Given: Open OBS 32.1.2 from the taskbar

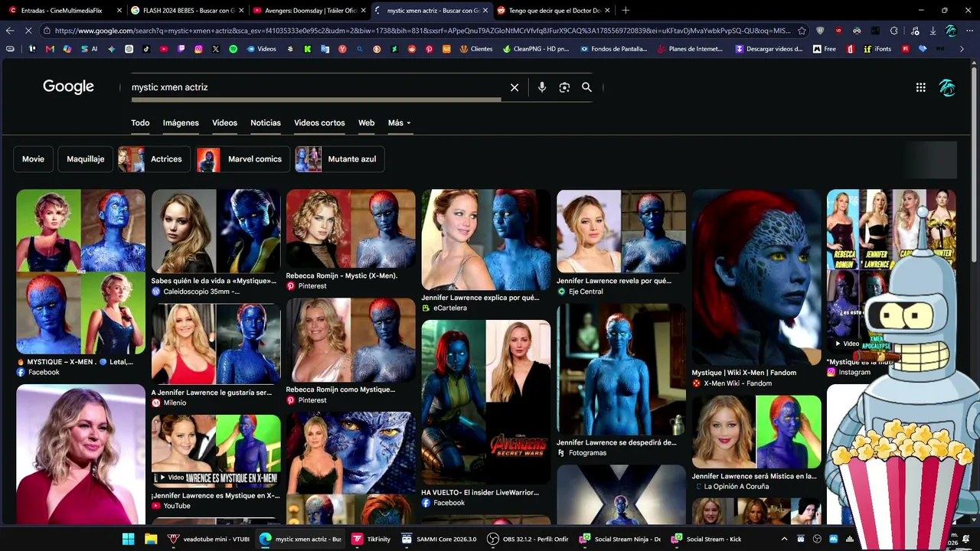Looking at the screenshot, I should pyautogui.click(x=529, y=539).
